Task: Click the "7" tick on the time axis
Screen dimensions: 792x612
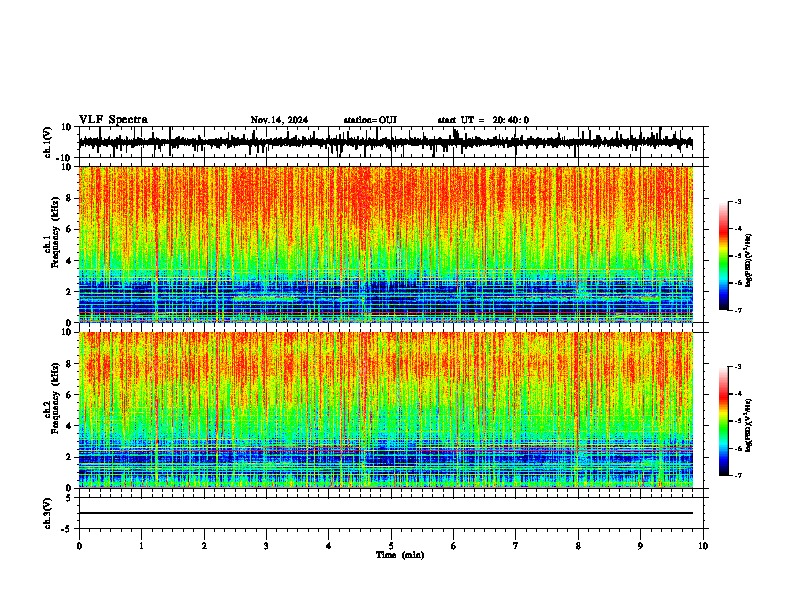Action: (x=516, y=546)
